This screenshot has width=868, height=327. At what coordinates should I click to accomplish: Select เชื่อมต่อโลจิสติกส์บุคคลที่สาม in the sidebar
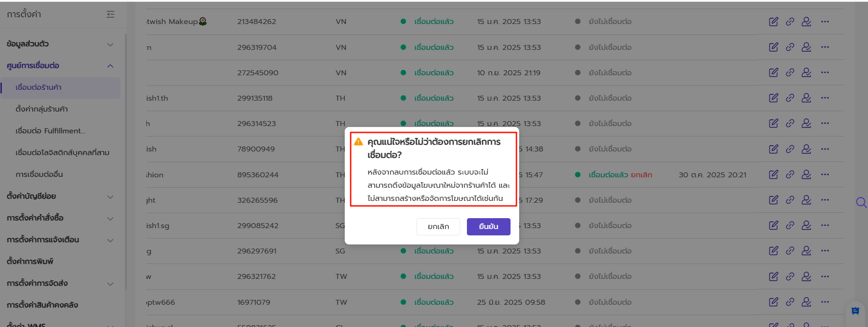(x=62, y=153)
